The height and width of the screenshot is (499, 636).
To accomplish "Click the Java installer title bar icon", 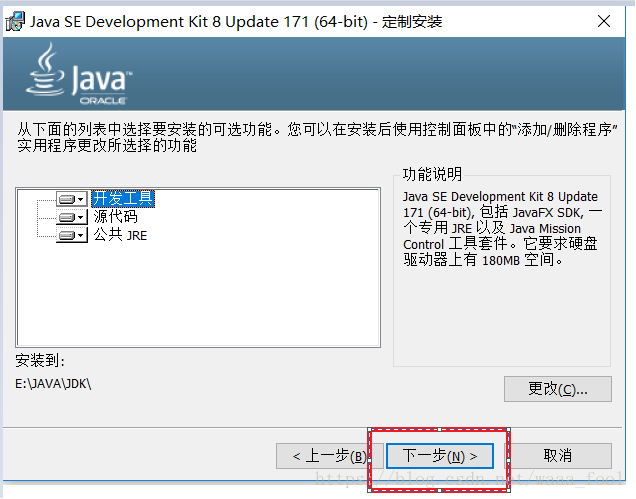I will (15, 22).
